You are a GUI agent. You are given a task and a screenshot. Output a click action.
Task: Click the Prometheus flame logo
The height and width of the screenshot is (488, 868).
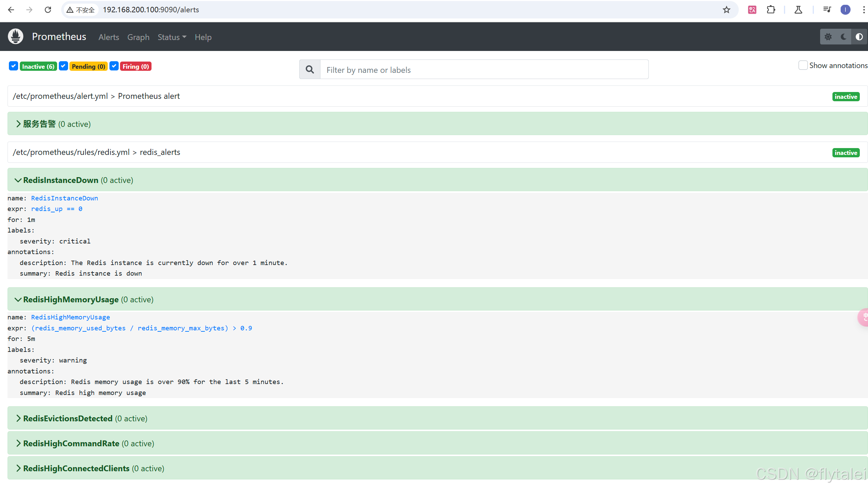pyautogui.click(x=15, y=37)
